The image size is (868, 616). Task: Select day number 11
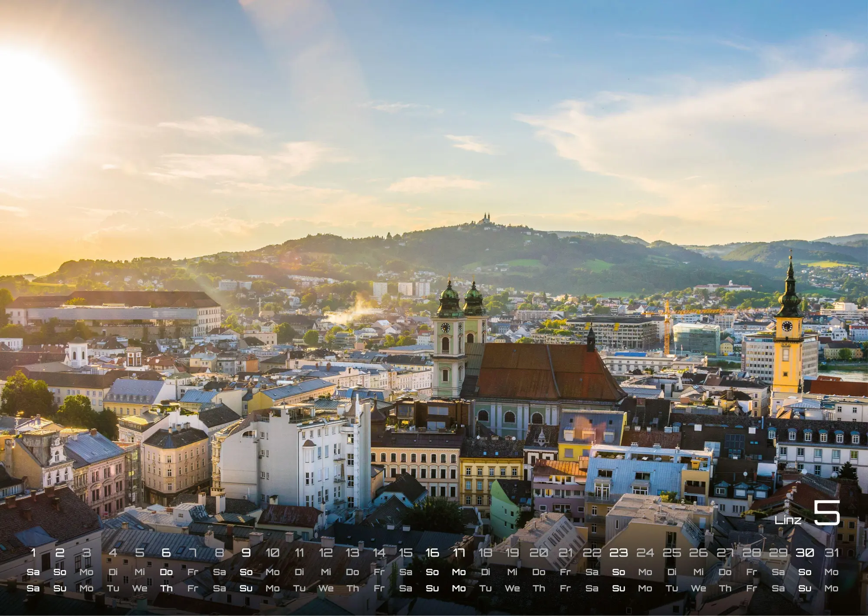299,553
